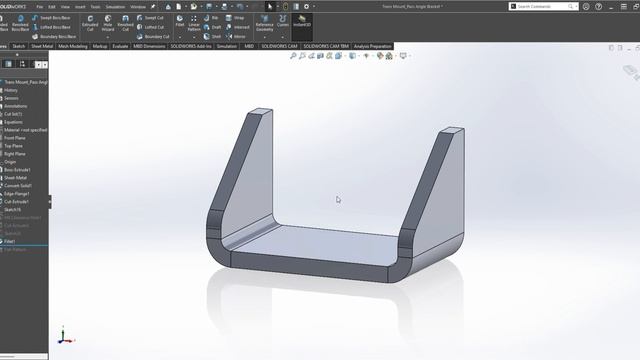The width and height of the screenshot is (640, 360).
Task: Open the Search Commands dropdown arrow
Action: pos(576,7)
